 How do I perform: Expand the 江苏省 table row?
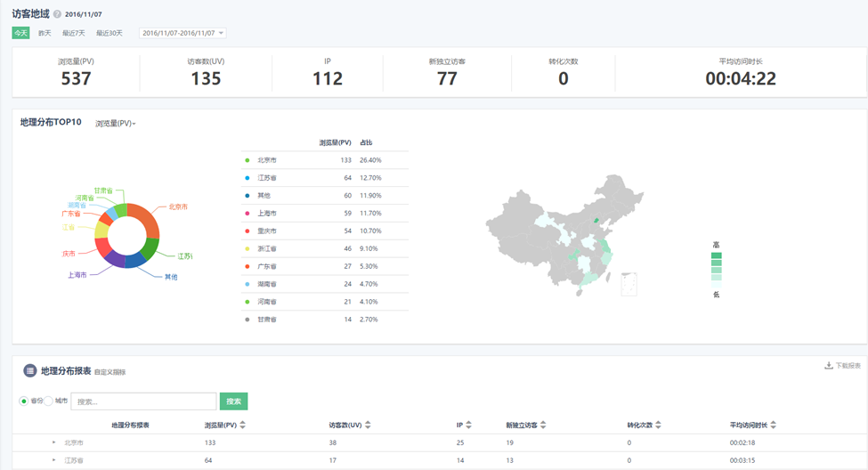click(x=54, y=460)
